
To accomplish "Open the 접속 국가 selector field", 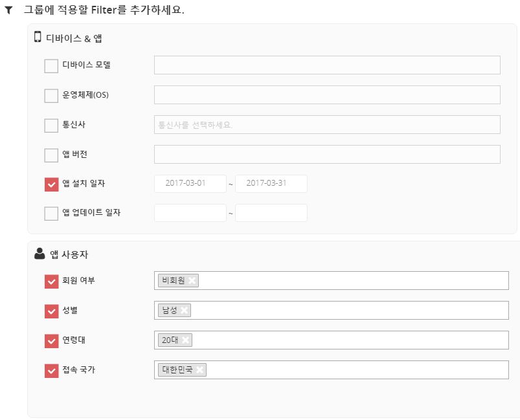I will (x=356, y=370).
